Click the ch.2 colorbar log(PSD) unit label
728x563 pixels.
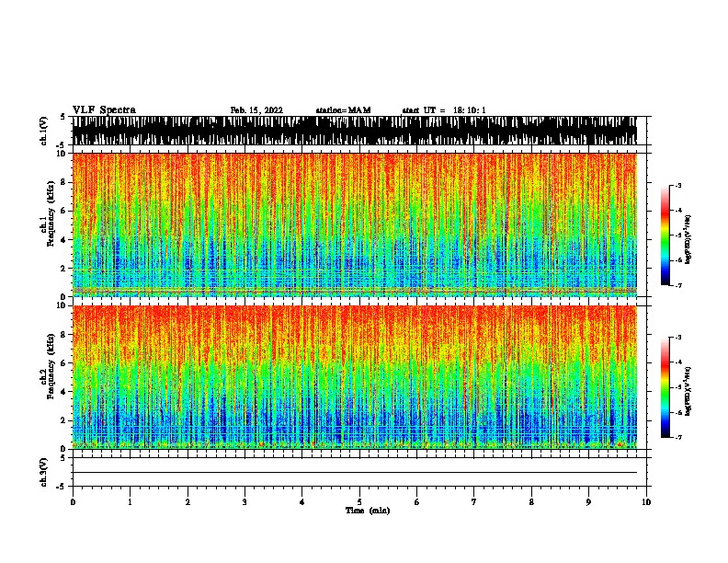688,391
